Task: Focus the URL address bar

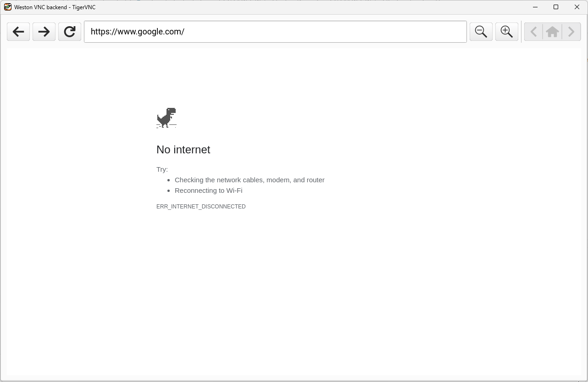Action: [275, 32]
